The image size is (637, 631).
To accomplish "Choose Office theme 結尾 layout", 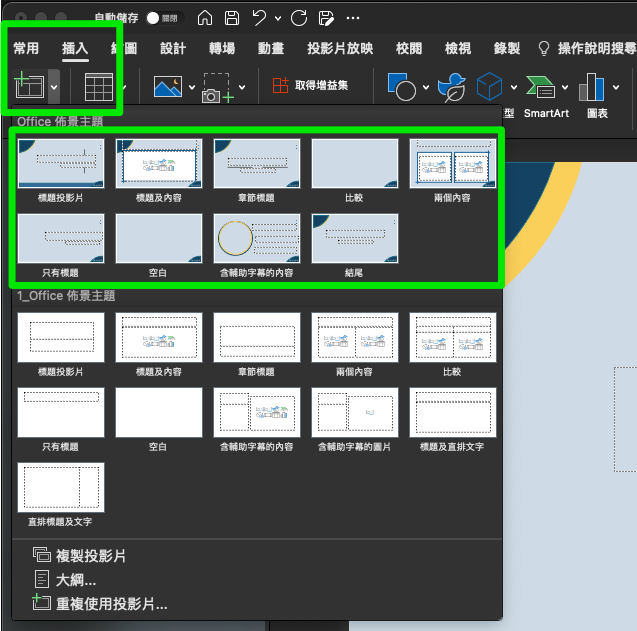I will [x=355, y=239].
